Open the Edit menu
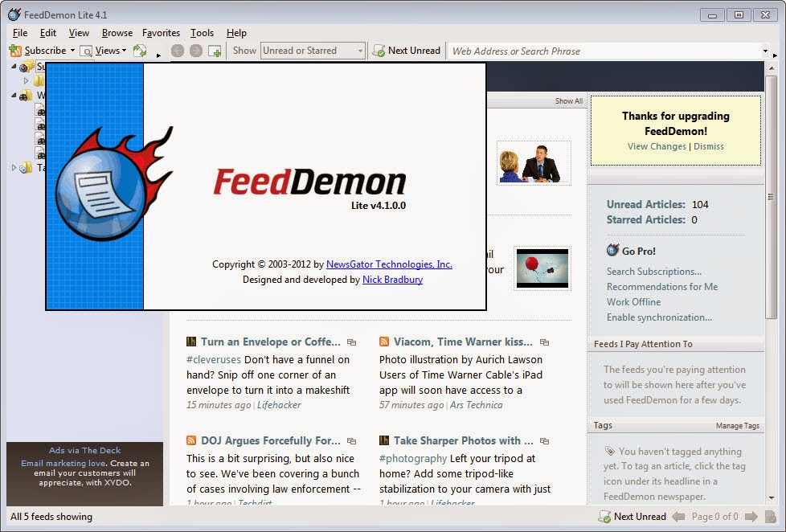The width and height of the screenshot is (786, 532). click(48, 33)
